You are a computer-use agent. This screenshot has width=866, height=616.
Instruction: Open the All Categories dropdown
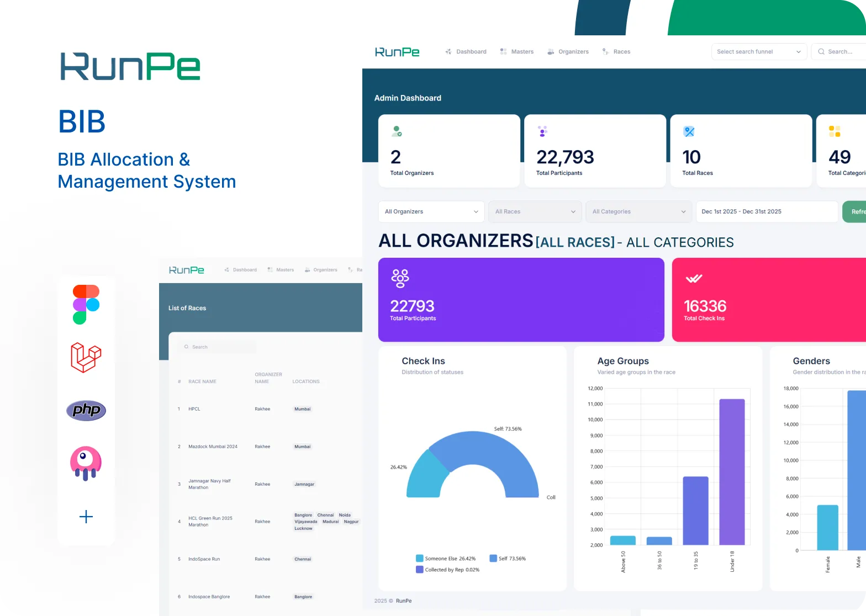pyautogui.click(x=638, y=212)
